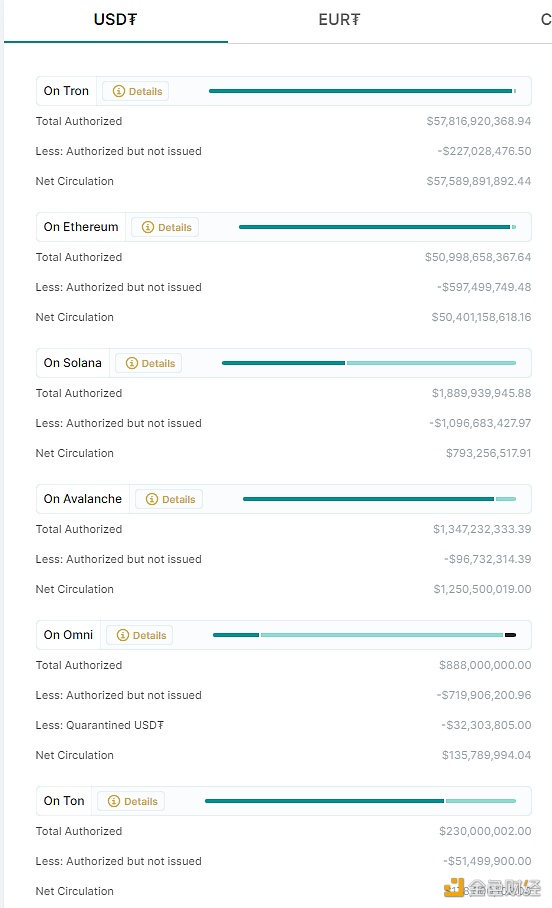Switch to the EUR₮ tab
The height and width of the screenshot is (908, 552).
[339, 20]
